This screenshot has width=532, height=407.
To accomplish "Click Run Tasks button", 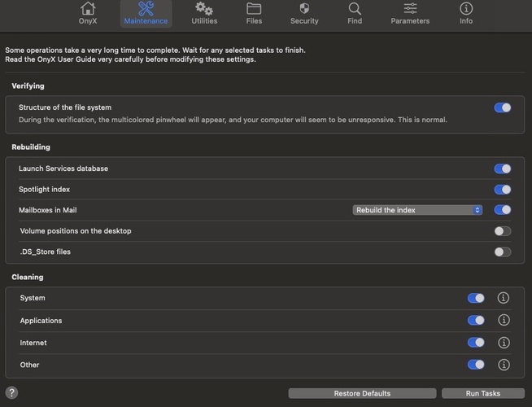I will [x=483, y=393].
